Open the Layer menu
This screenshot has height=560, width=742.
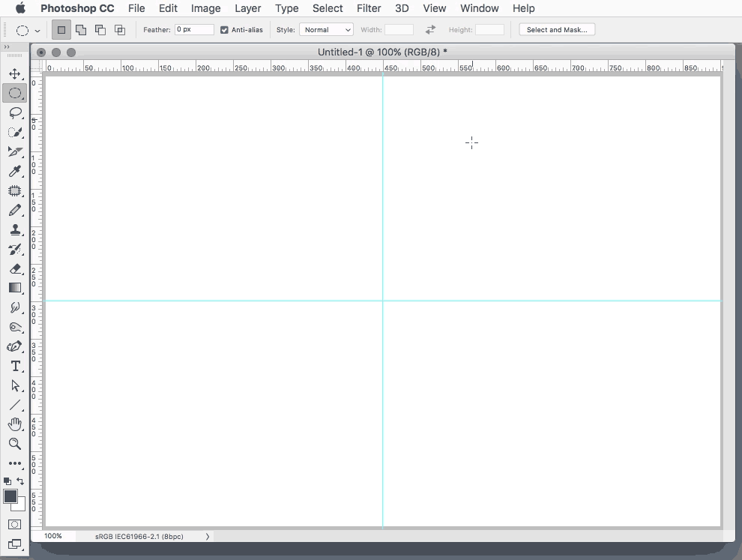point(248,8)
